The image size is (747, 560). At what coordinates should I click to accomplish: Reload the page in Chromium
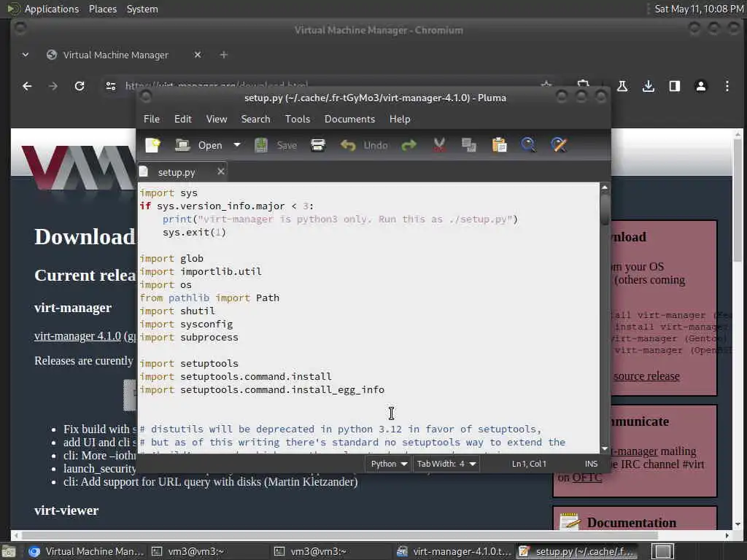coord(80,86)
